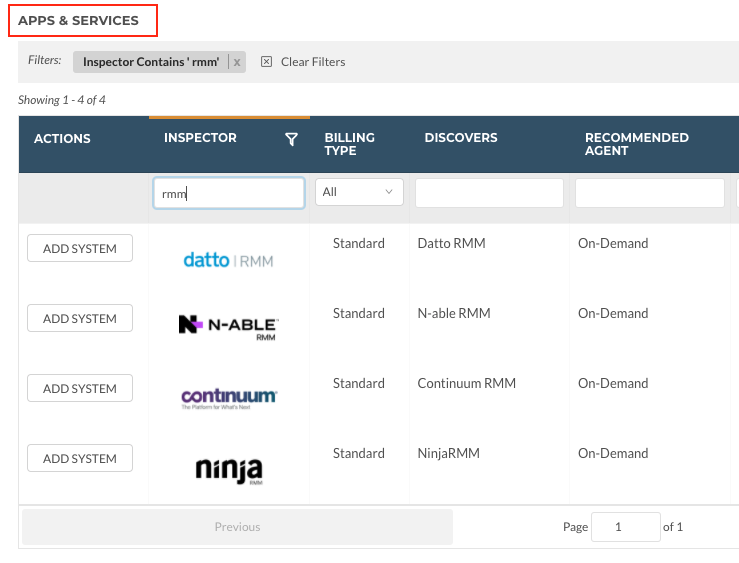The image size is (739, 563).
Task: Click 'Standard' billing type in Datto row
Action: tap(359, 244)
